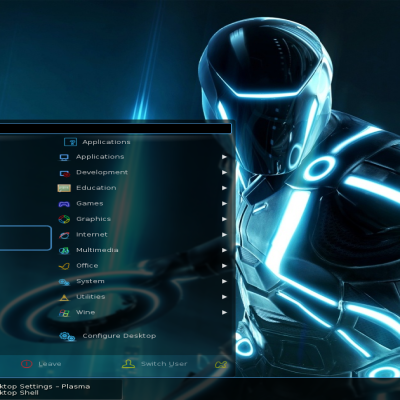Expand the Utilities submenu arrow
This screenshot has width=400, height=400.
click(x=224, y=297)
